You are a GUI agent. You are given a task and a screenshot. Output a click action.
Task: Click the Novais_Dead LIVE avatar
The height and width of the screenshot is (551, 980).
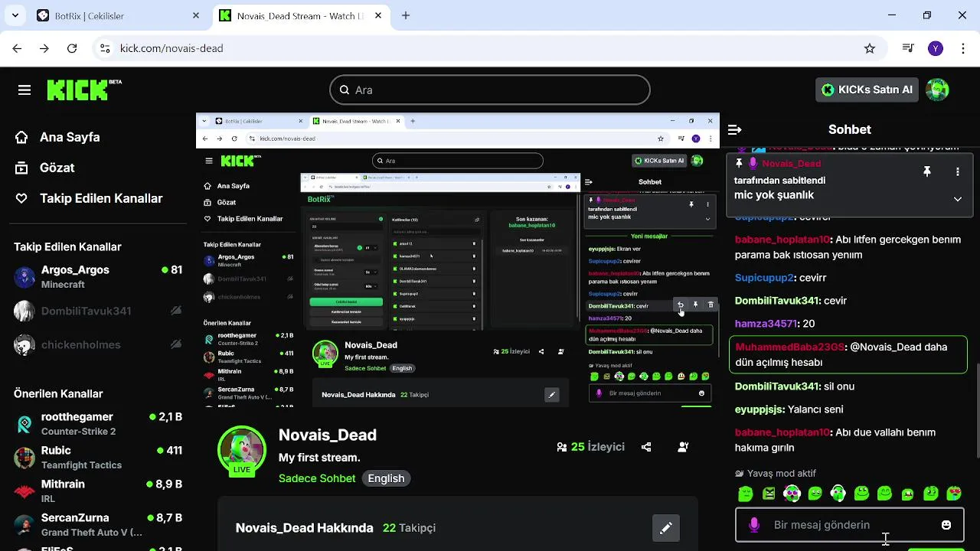[x=242, y=450]
